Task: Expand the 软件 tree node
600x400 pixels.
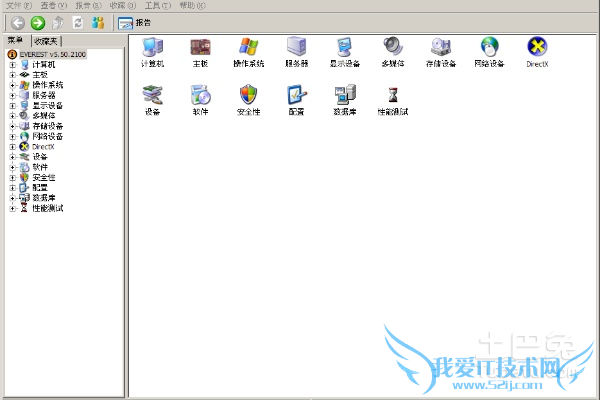Action: [12, 167]
